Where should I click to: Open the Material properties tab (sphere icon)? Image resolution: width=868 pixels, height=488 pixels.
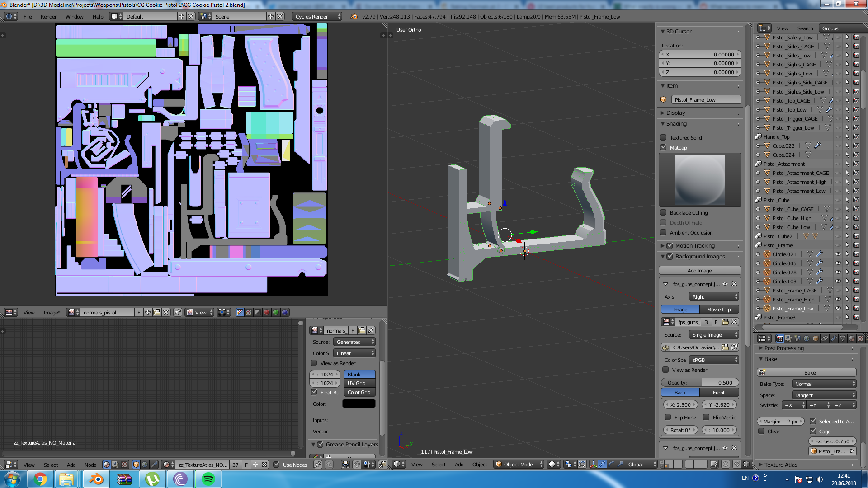[852, 338]
